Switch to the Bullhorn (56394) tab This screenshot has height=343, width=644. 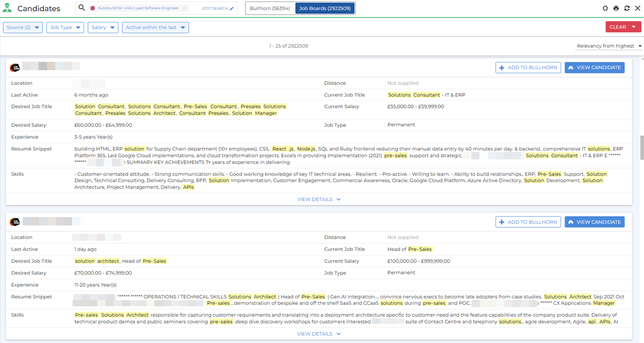coord(270,8)
